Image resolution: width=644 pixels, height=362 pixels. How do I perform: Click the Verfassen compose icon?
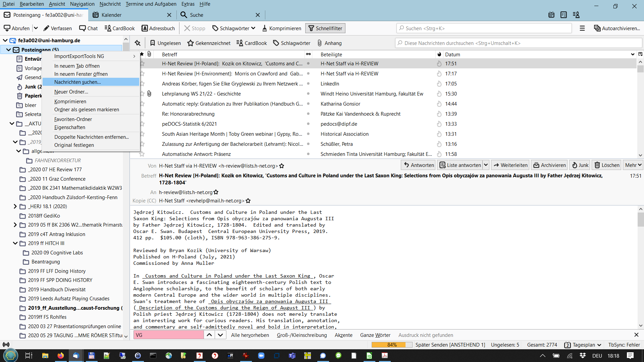(x=47, y=28)
